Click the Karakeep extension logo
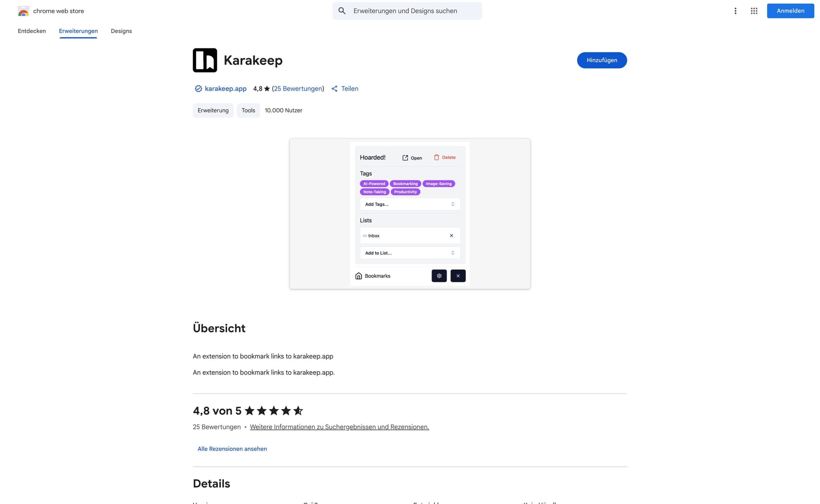Image resolution: width=820 pixels, height=504 pixels. coord(205,60)
